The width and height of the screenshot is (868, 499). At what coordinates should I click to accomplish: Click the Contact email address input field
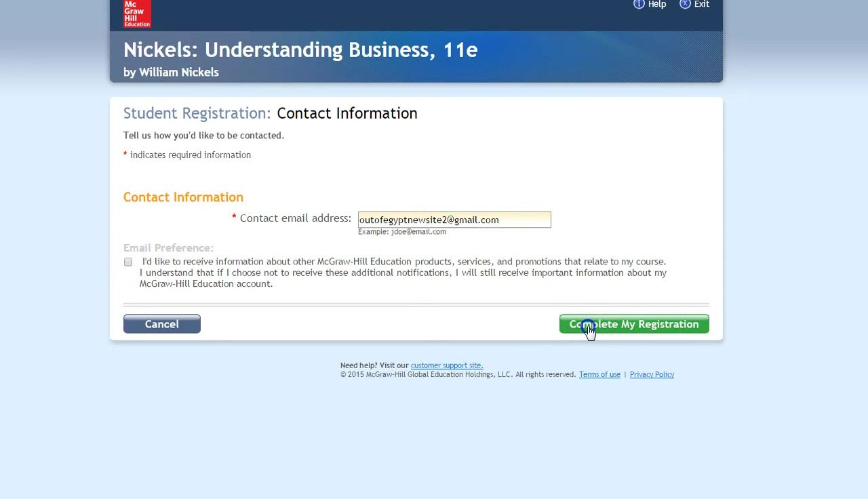pyautogui.click(x=454, y=220)
